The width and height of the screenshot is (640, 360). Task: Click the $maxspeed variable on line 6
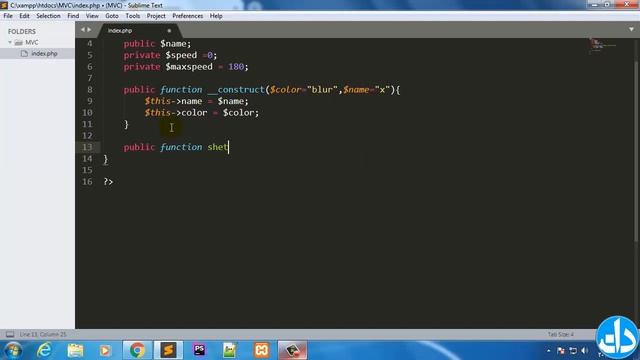[189, 67]
